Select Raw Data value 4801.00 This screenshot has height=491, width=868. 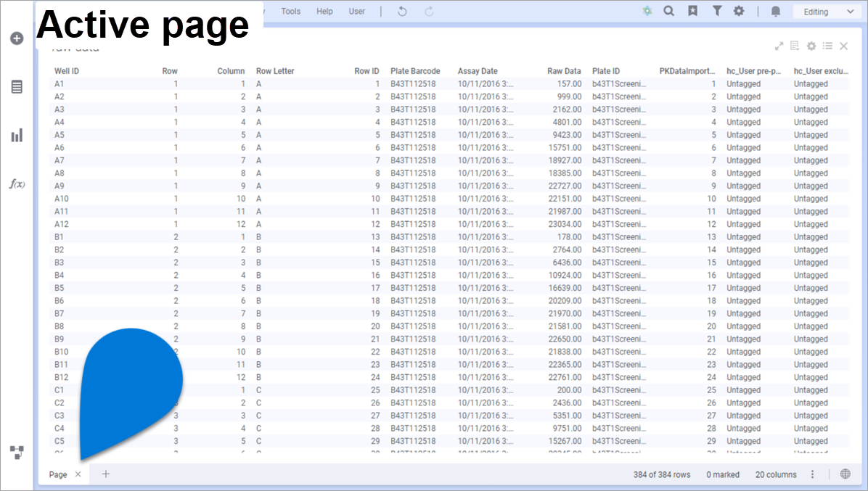point(567,122)
